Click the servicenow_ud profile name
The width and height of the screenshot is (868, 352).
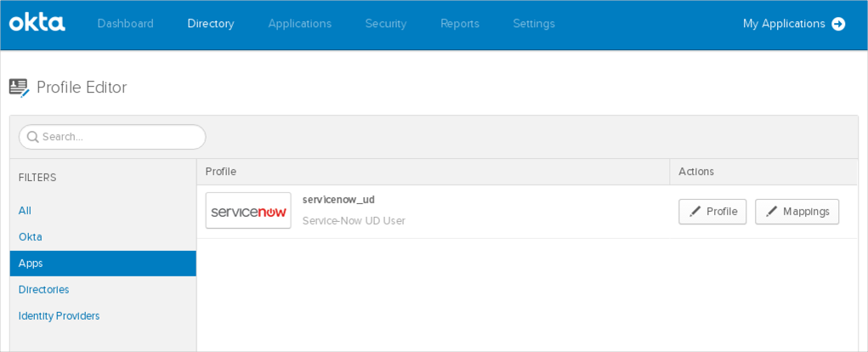(338, 200)
